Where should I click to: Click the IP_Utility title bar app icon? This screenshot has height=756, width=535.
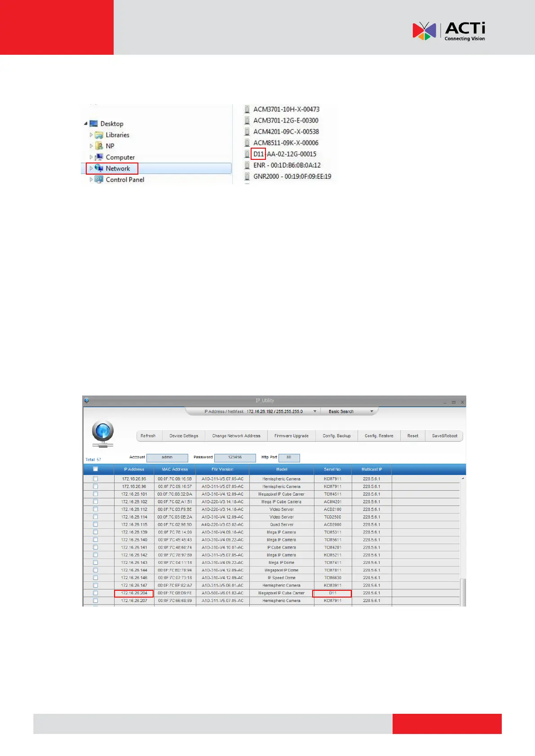[87, 400]
